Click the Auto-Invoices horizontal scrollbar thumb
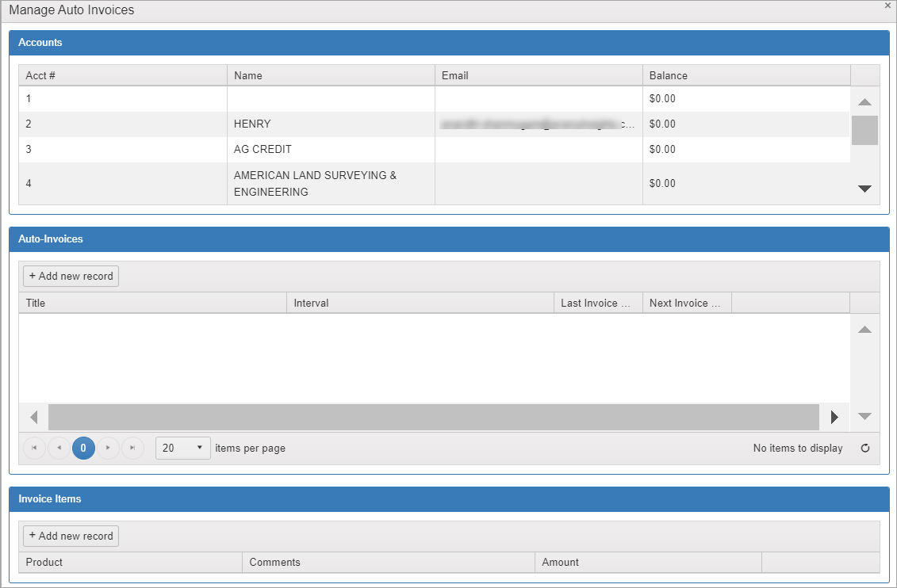The width and height of the screenshot is (897, 588). coord(433,417)
